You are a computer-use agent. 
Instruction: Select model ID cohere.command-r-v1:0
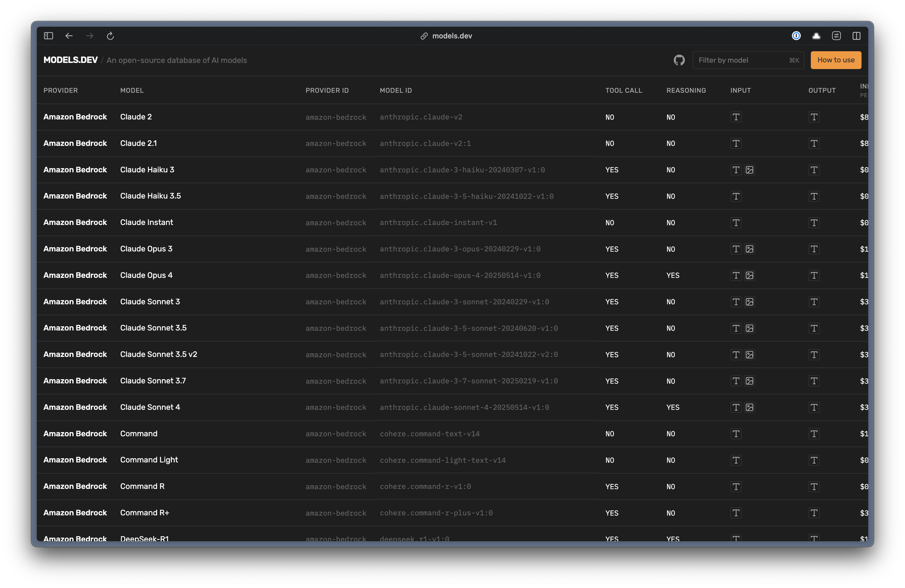[425, 487]
